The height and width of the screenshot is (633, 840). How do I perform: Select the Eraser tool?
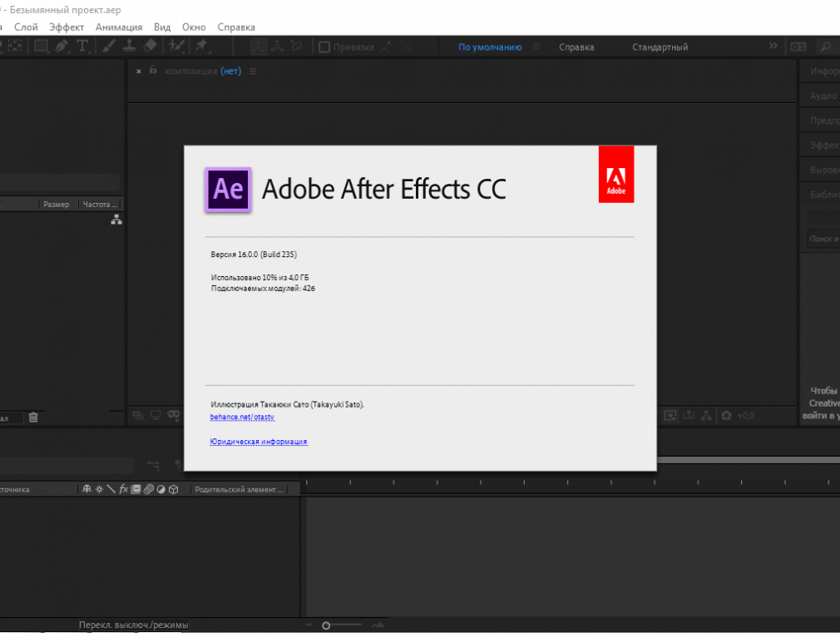click(x=150, y=46)
